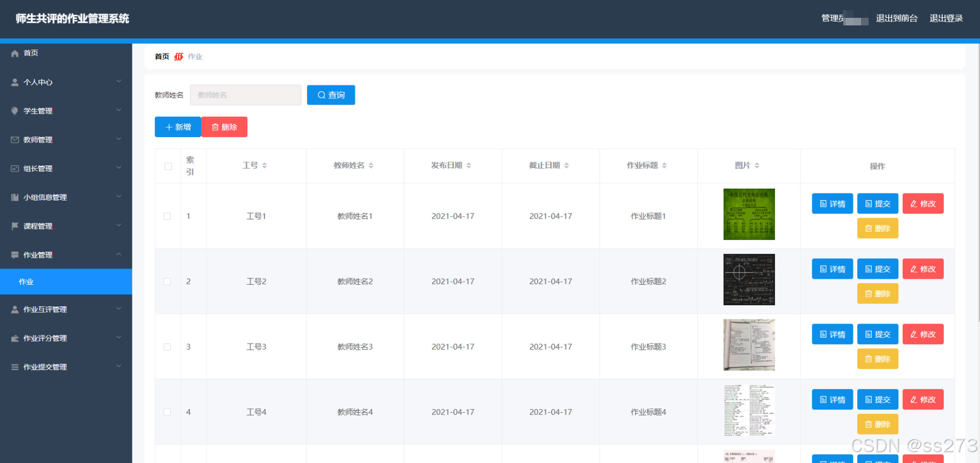Click 修改 for 作业标题2 row
This screenshot has width=980, height=463.
click(x=923, y=269)
